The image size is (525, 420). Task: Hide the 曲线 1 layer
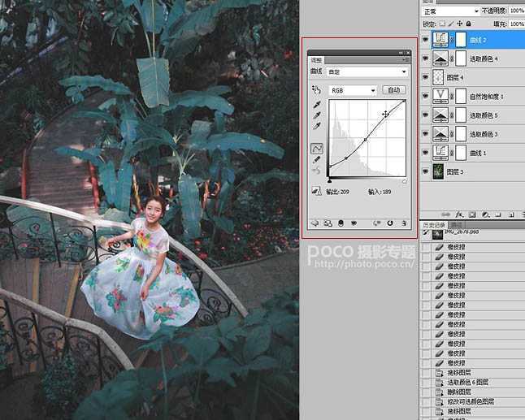(x=425, y=153)
